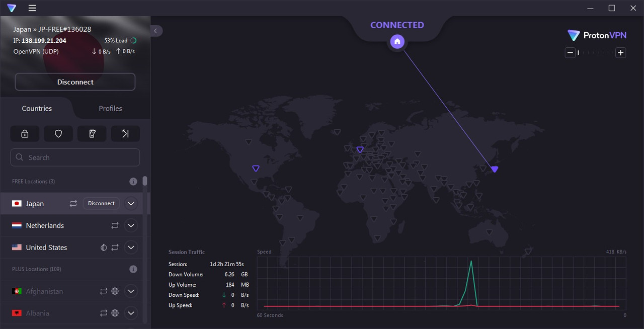Image resolution: width=644 pixels, height=329 pixels.
Task: Click into the Search field
Action: [x=75, y=157]
